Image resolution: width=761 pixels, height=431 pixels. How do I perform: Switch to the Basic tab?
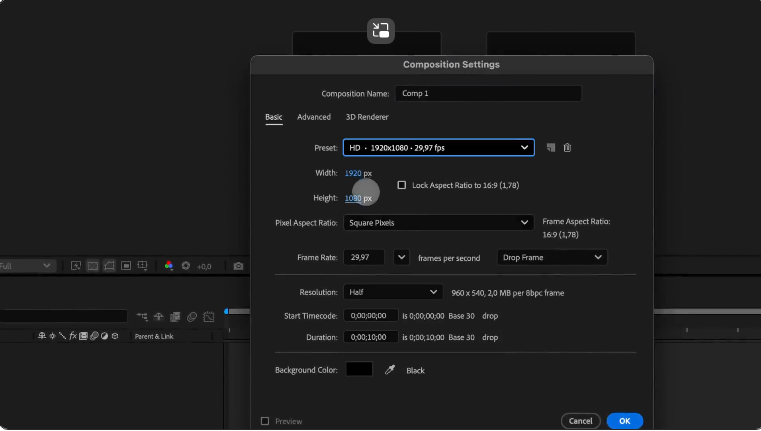coord(274,117)
